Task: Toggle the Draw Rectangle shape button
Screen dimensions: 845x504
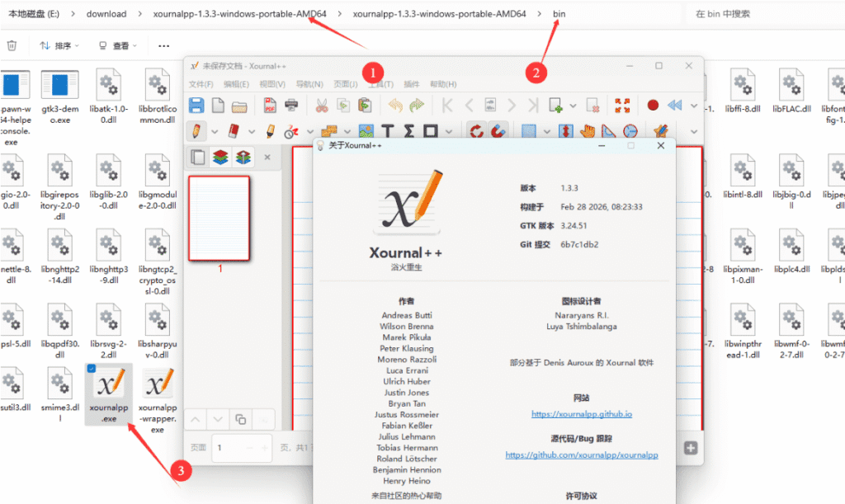Action: coord(431,131)
